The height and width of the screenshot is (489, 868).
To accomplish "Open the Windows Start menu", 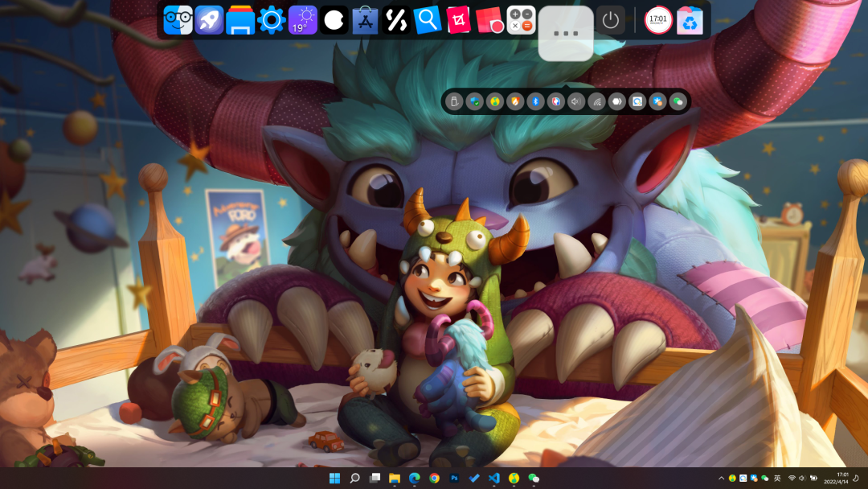I will (335, 478).
